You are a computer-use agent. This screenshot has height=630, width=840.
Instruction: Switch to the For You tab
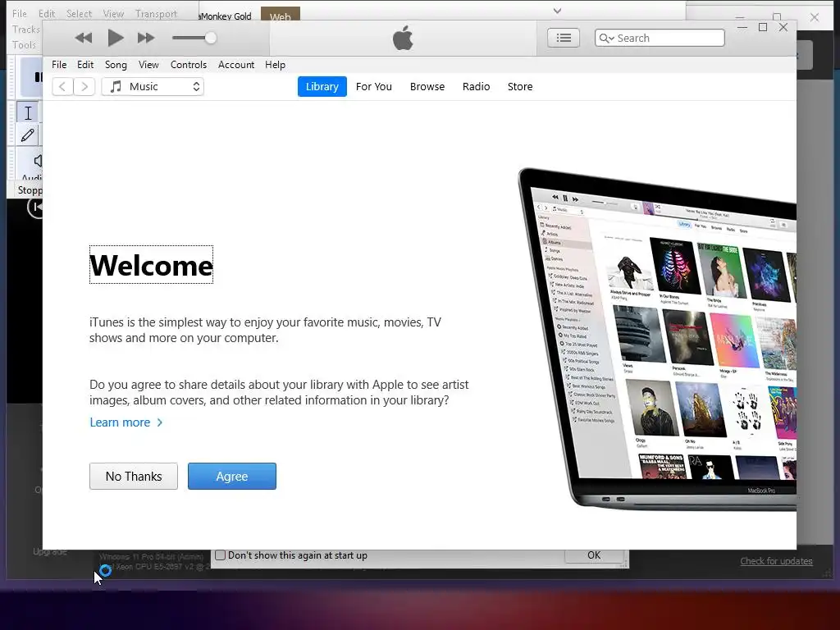[374, 87]
